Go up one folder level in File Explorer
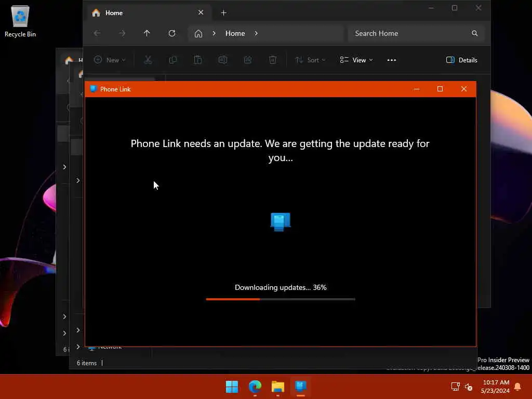The height and width of the screenshot is (399, 532). click(x=147, y=33)
